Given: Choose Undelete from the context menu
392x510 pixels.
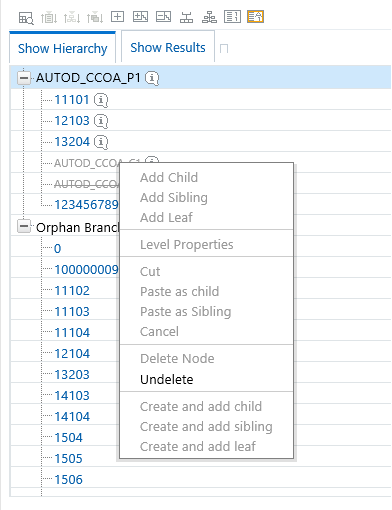Looking at the screenshot, I should click(x=167, y=379).
